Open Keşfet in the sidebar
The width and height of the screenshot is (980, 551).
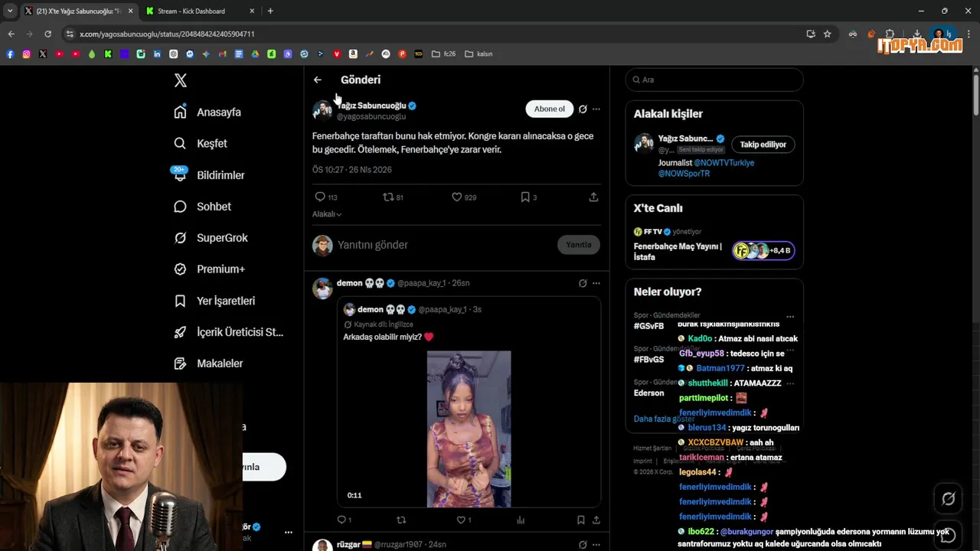click(201, 144)
